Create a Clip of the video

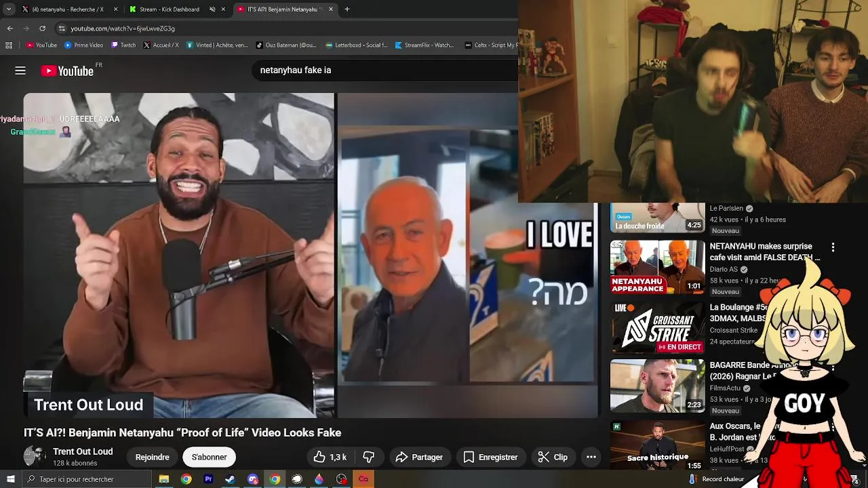tap(553, 457)
